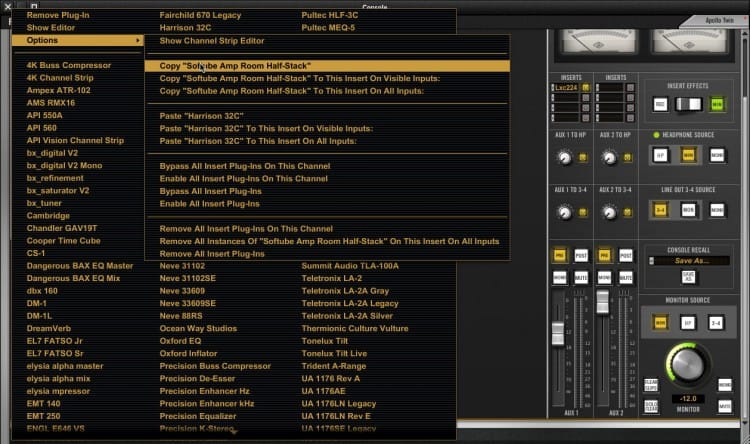This screenshot has height=444, width=750.
Task: Select yellow MON under Monitor Source
Action: tap(660, 323)
